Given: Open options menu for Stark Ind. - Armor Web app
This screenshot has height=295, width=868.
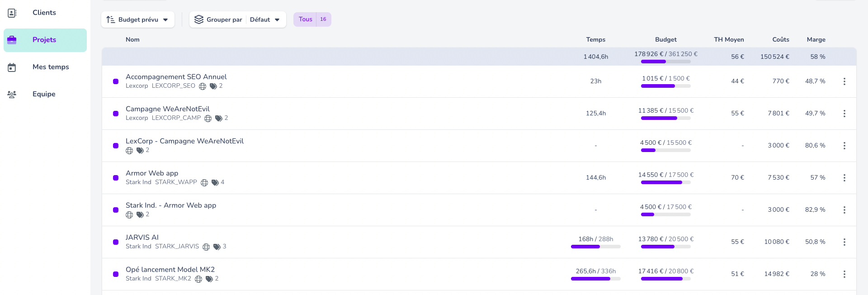Looking at the screenshot, I should click(844, 210).
